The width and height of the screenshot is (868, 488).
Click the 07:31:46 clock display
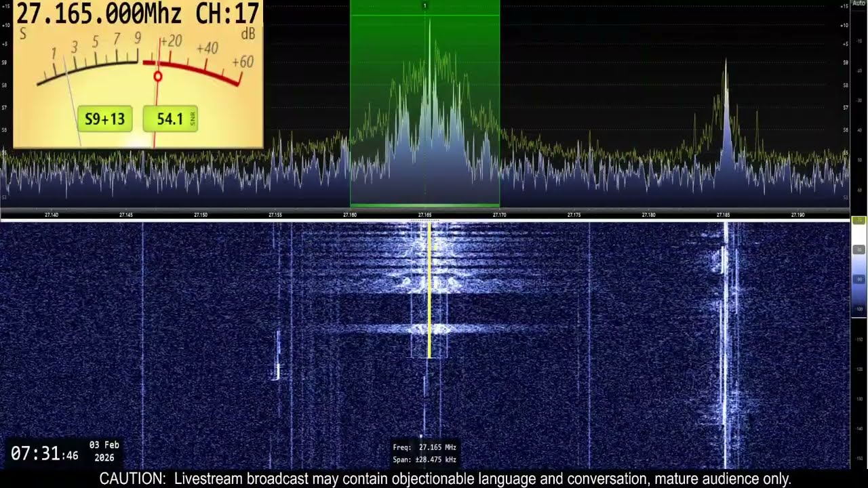pos(44,454)
